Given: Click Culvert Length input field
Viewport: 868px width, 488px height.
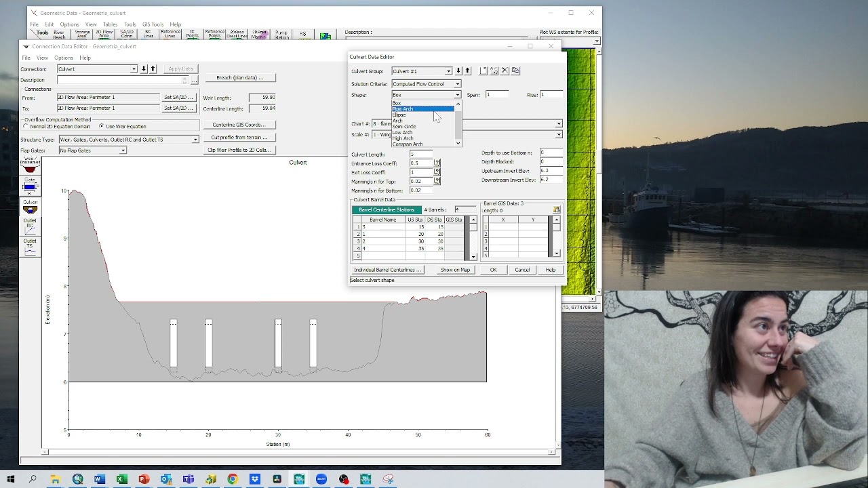Looking at the screenshot, I should (x=421, y=155).
